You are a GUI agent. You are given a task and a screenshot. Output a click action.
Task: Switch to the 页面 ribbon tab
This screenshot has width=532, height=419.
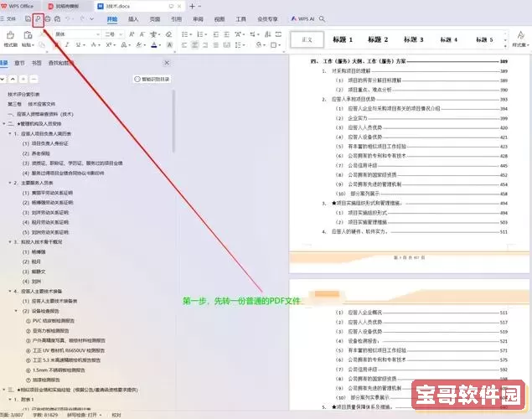[155, 19]
